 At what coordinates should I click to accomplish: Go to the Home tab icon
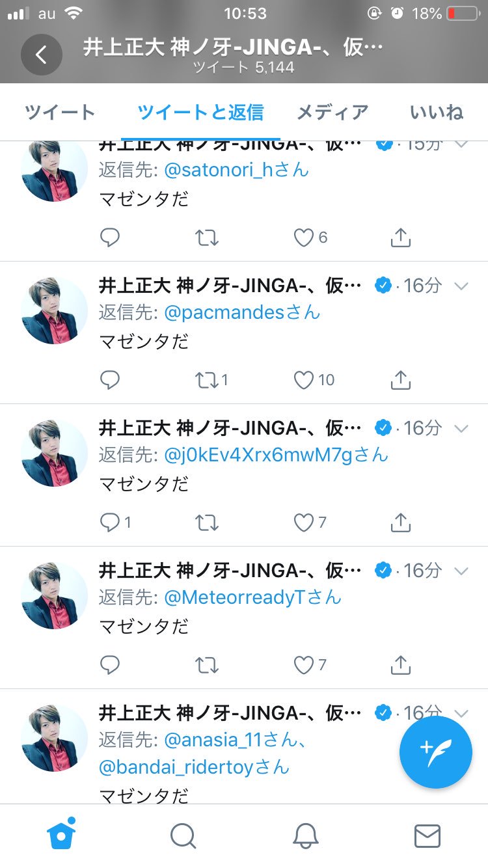[x=61, y=835]
